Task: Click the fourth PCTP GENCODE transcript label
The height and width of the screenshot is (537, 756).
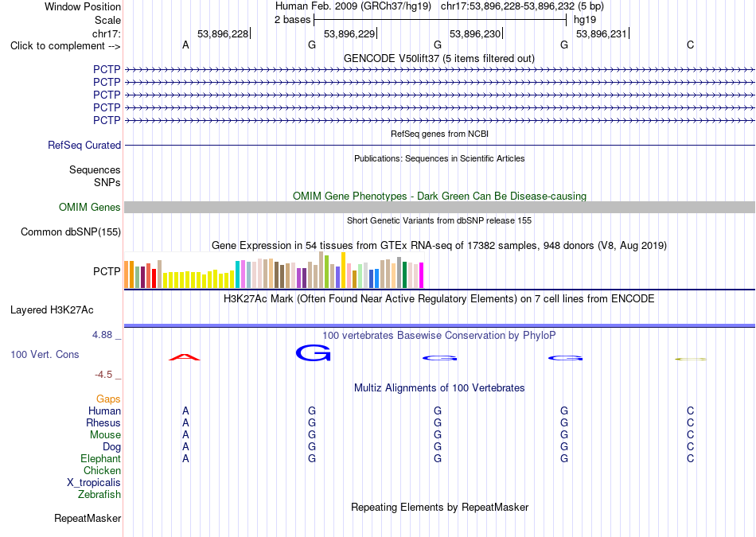Action: point(107,107)
